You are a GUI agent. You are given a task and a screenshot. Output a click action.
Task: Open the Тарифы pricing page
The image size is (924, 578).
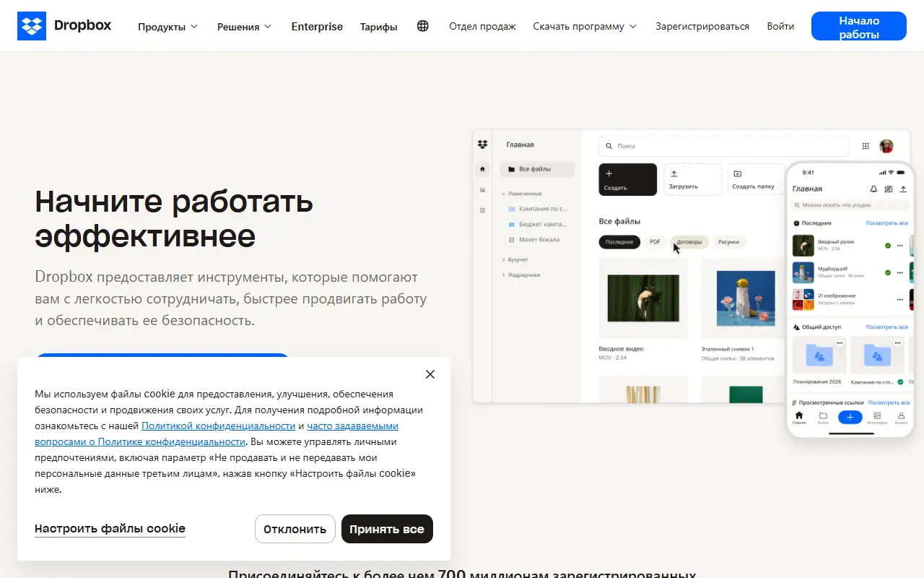point(379,27)
